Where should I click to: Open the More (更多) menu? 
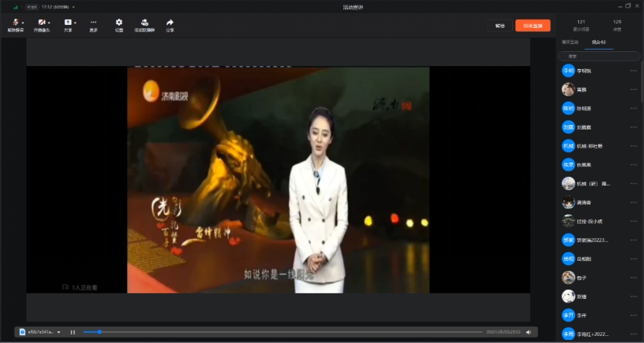click(x=93, y=23)
